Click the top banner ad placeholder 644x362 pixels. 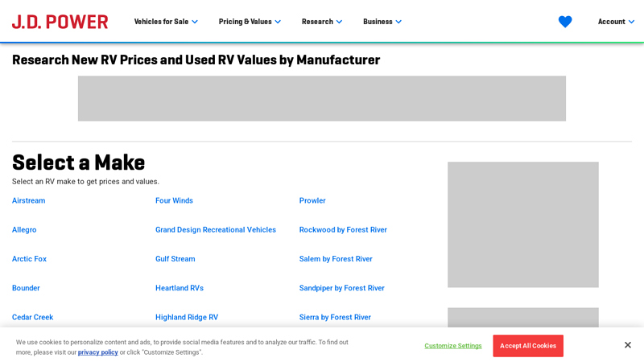(322, 98)
